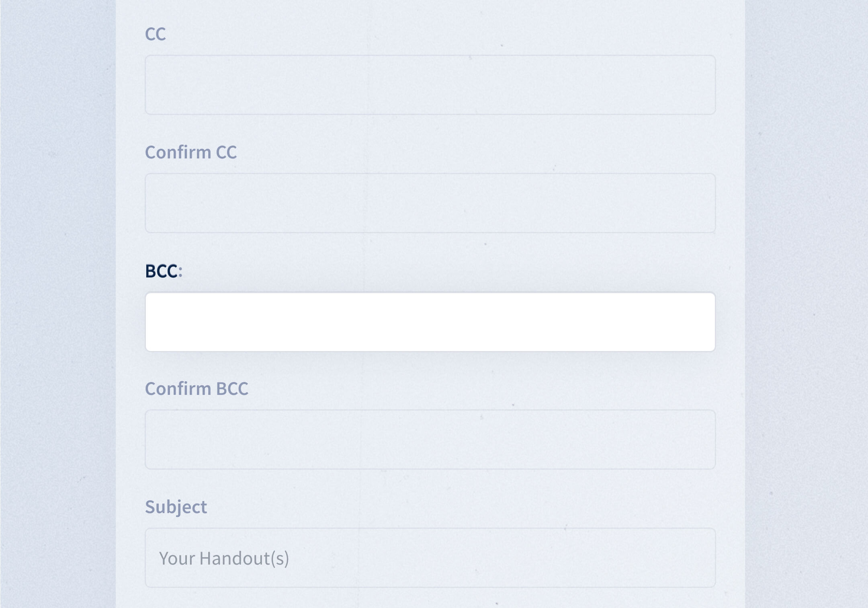The height and width of the screenshot is (608, 868).
Task: Click the highlighted BCC input field
Action: tap(430, 322)
